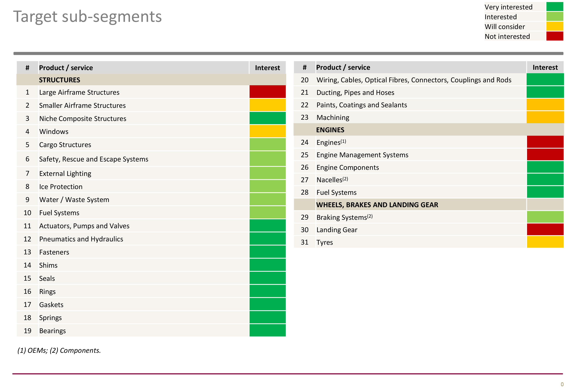Click the Safety, Rescue and Escape Systems text
The height and width of the screenshot is (392, 574).
tap(94, 159)
